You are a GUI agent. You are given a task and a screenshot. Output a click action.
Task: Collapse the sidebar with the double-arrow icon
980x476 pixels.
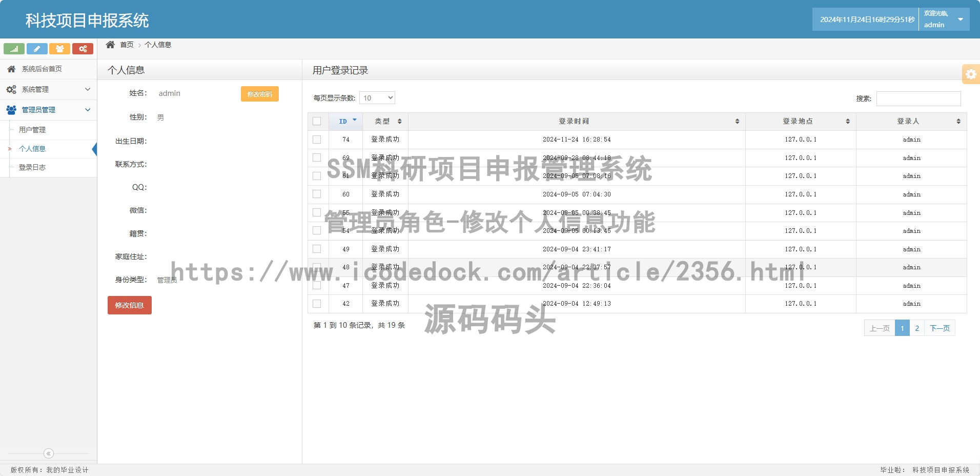tap(49, 453)
